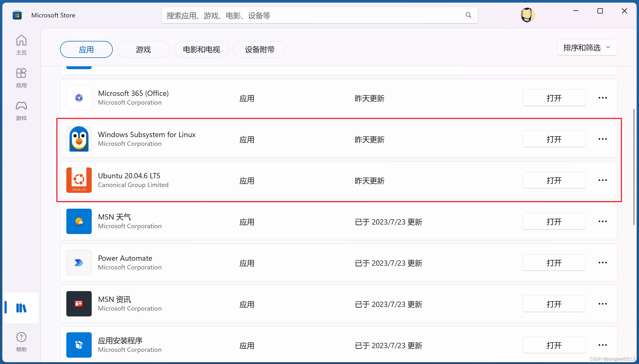Click the search box for apps and games

point(319,15)
